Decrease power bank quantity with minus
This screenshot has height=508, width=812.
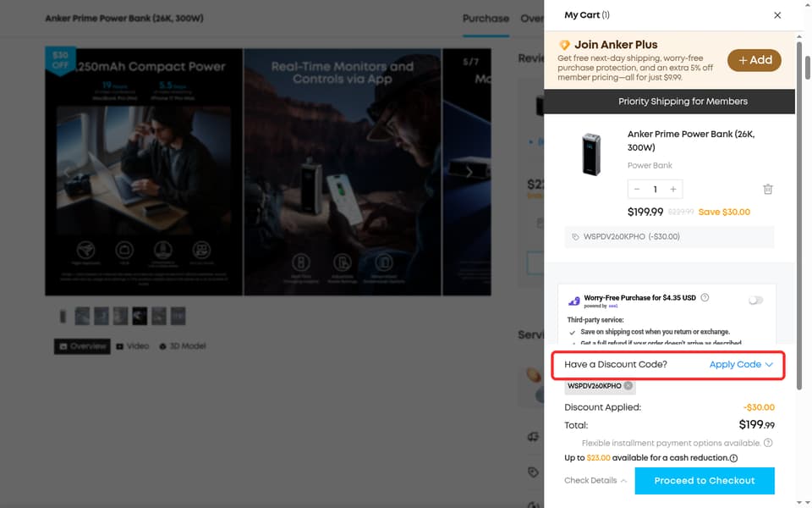637,189
